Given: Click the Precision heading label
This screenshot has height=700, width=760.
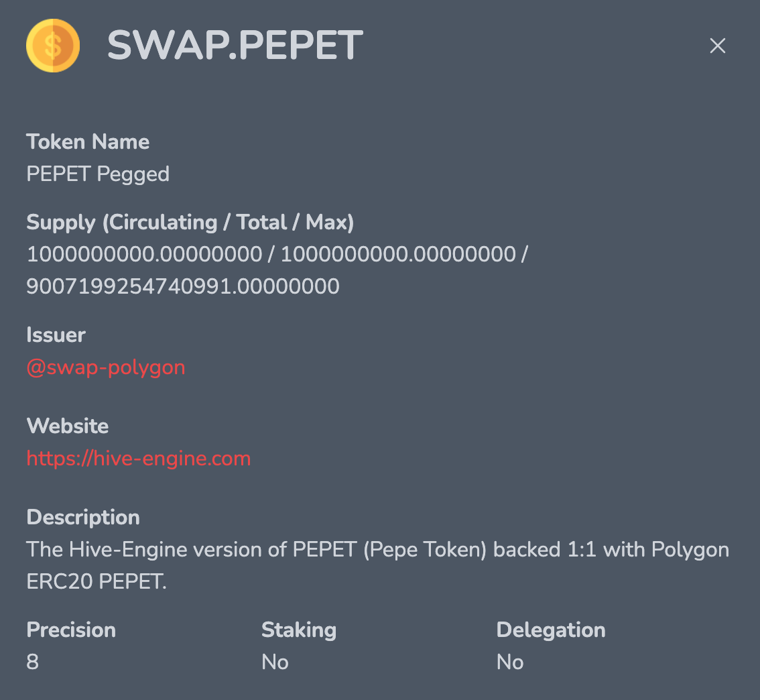Looking at the screenshot, I should [71, 630].
